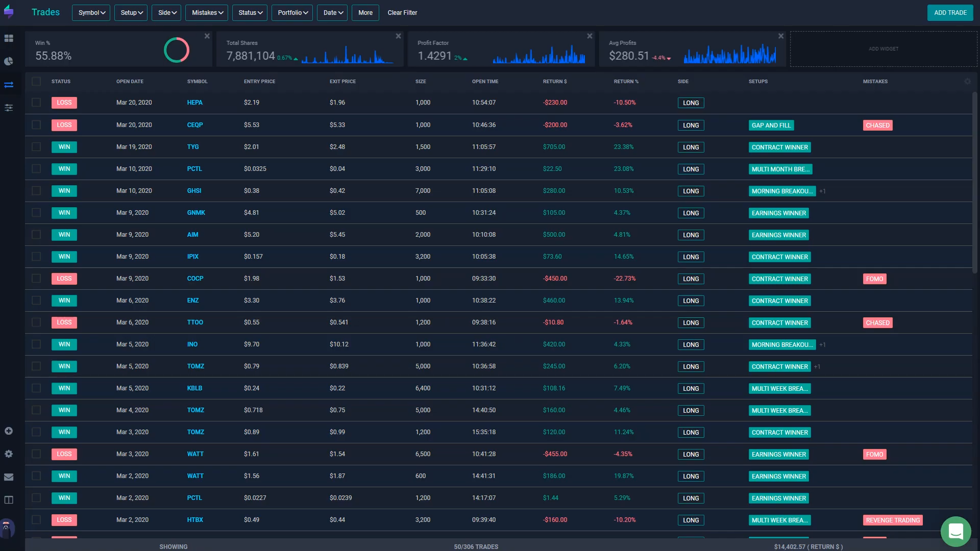Image resolution: width=980 pixels, height=551 pixels.
Task: Sort by the RETURN $ column header
Action: 555,82
